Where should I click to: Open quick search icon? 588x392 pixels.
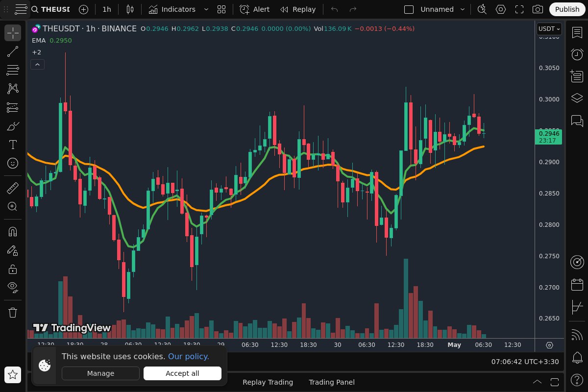point(482,9)
